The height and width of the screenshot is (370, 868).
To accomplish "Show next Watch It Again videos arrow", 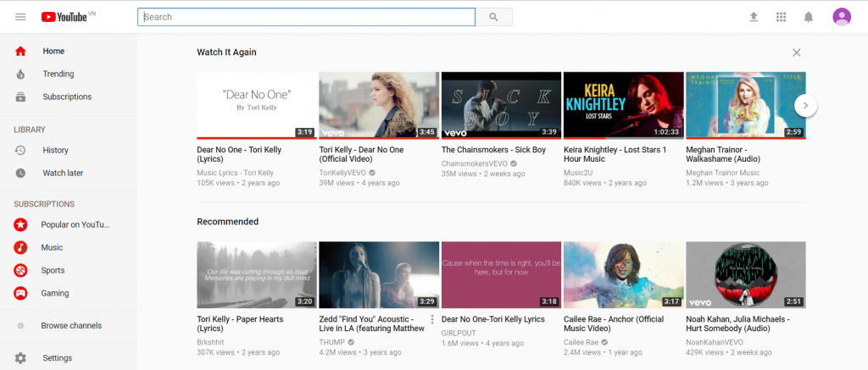I will click(x=806, y=105).
